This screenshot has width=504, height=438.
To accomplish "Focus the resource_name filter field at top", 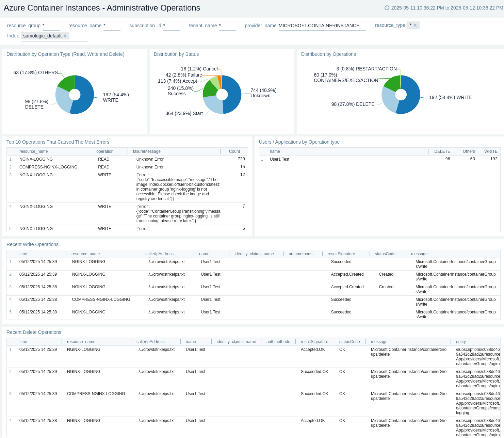I will (x=112, y=26).
